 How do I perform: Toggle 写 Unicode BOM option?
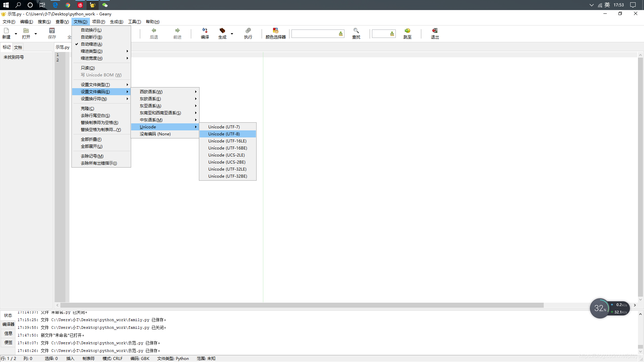click(x=101, y=75)
